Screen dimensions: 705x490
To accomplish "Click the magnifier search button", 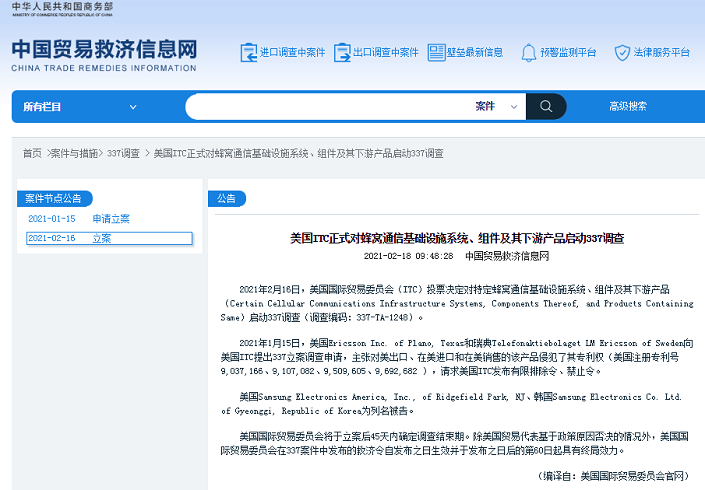I will pos(546,107).
